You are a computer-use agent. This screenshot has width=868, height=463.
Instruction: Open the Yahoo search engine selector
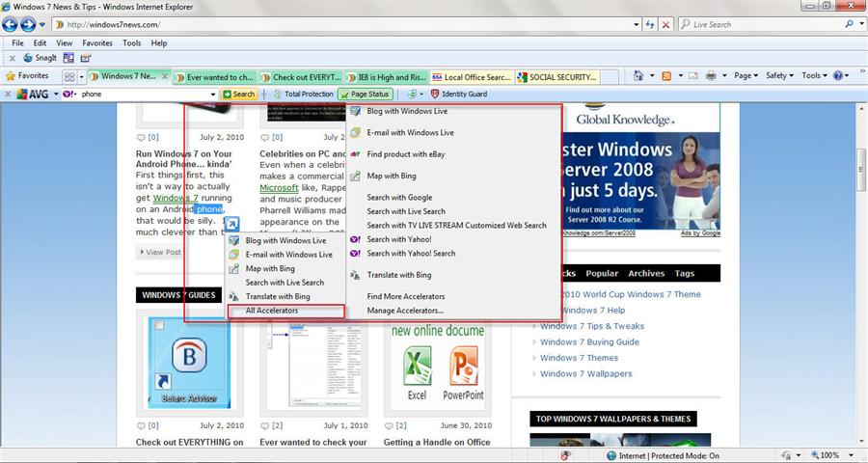69,95
